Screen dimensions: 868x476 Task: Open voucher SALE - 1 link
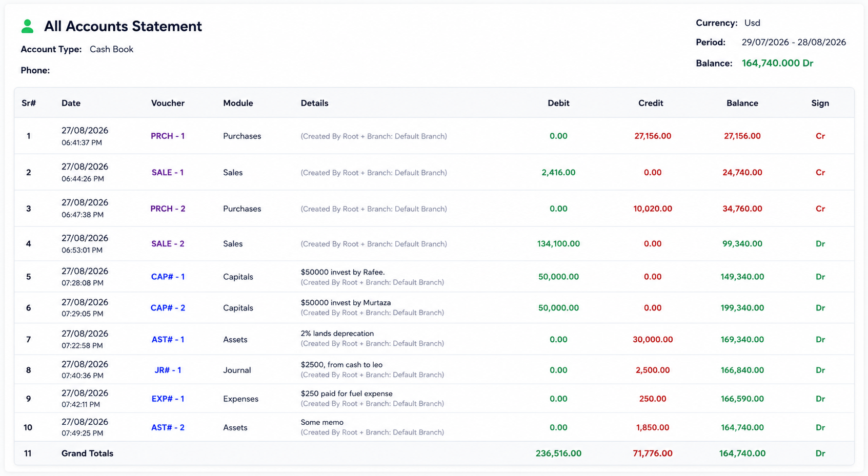[x=168, y=172]
